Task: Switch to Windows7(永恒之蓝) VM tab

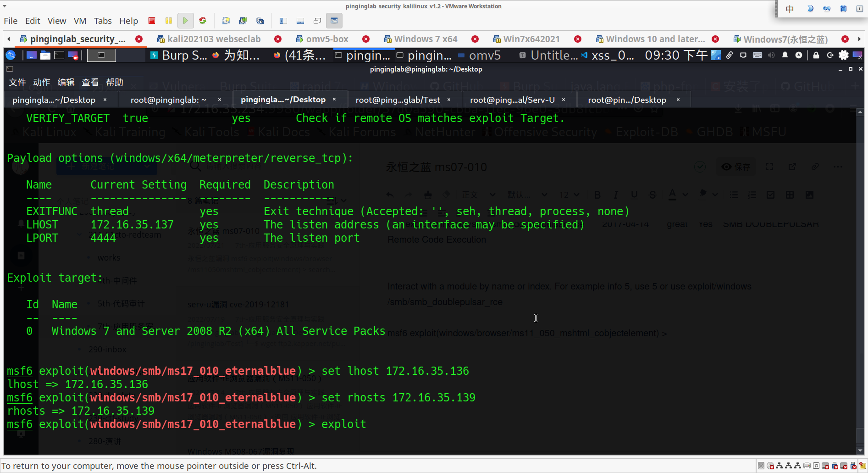Action: pos(780,39)
